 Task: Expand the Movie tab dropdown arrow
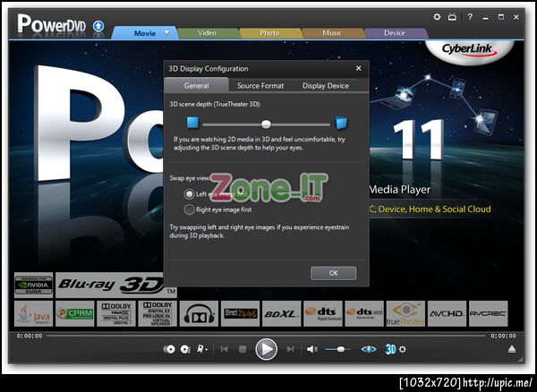point(166,32)
